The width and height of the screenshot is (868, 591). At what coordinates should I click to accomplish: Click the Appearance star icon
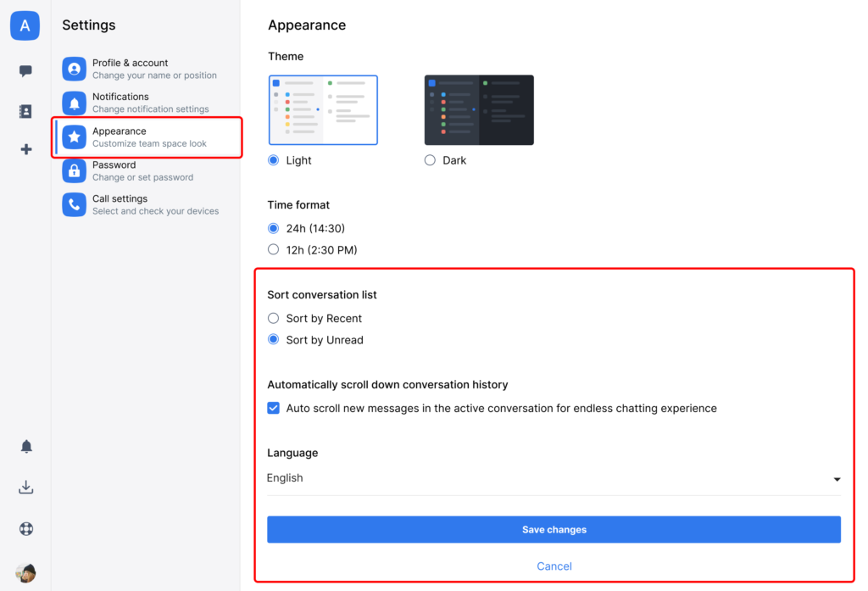(75, 137)
